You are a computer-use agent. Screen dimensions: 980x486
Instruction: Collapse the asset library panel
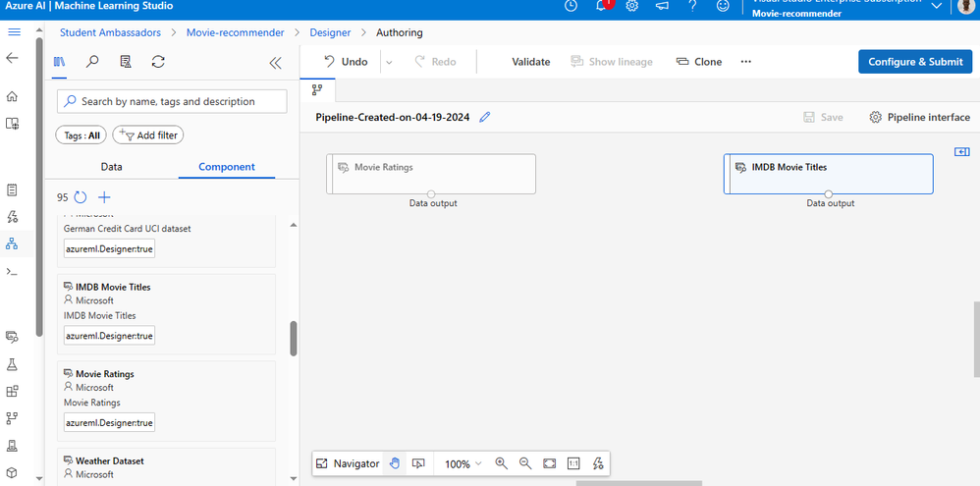[275, 63]
